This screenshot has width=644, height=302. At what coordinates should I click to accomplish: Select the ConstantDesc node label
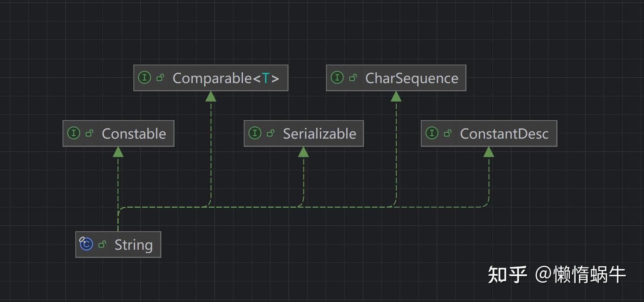504,134
